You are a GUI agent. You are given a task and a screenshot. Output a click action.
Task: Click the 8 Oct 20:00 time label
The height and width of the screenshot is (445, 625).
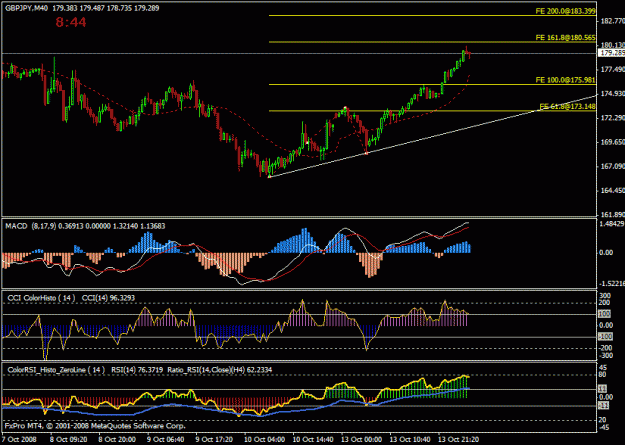(x=119, y=439)
